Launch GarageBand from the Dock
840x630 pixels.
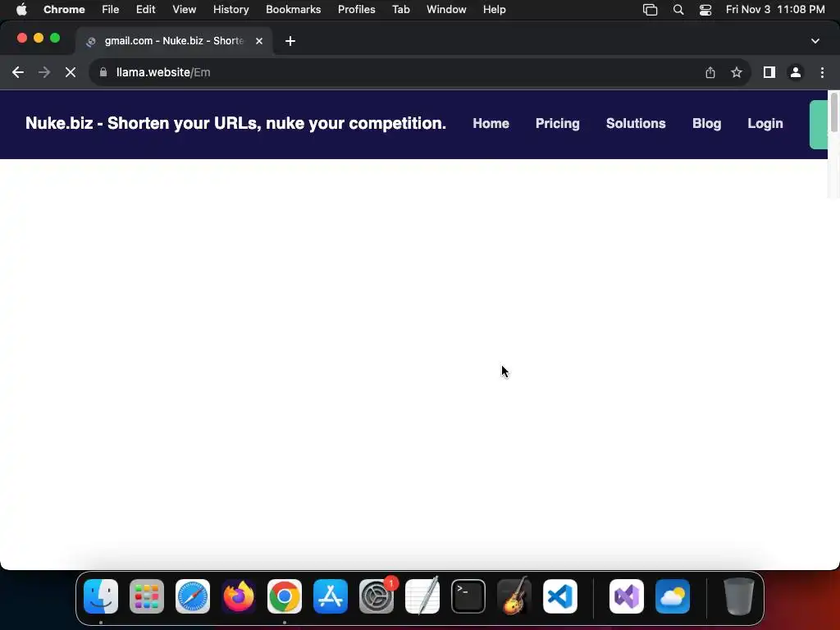[x=514, y=596]
